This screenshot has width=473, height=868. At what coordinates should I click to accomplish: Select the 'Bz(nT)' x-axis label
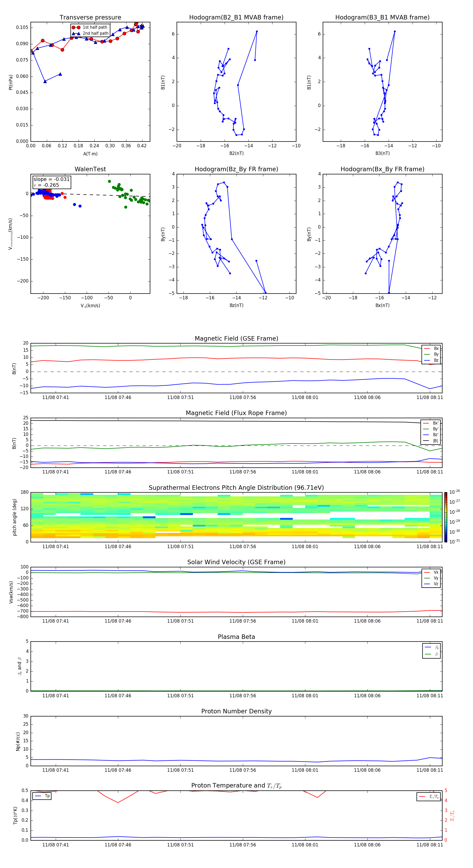click(236, 305)
